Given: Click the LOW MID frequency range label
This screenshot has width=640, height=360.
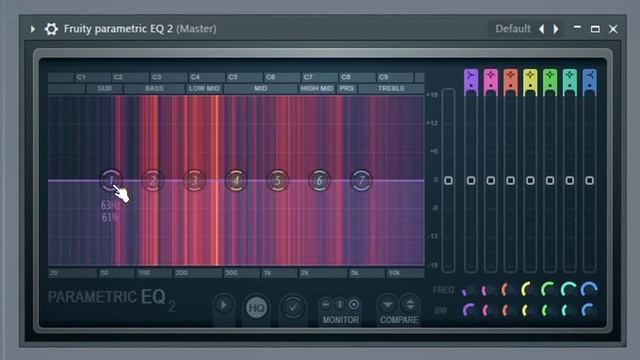Looking at the screenshot, I should pyautogui.click(x=204, y=89).
